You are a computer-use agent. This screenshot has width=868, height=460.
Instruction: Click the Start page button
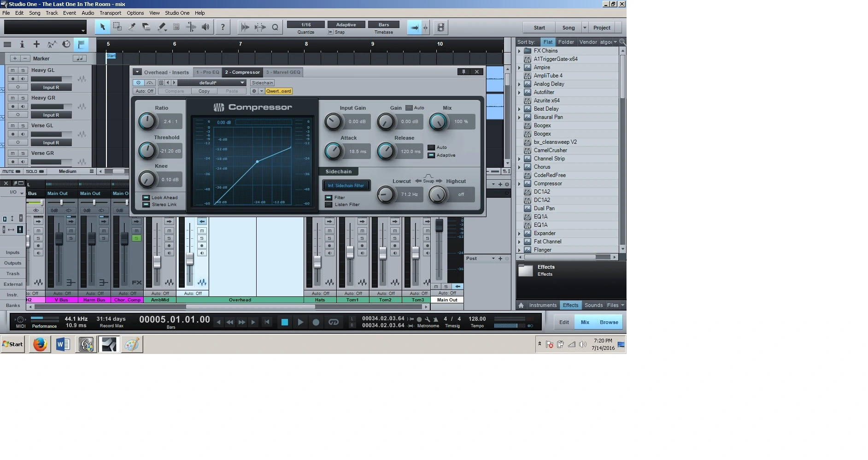point(539,28)
